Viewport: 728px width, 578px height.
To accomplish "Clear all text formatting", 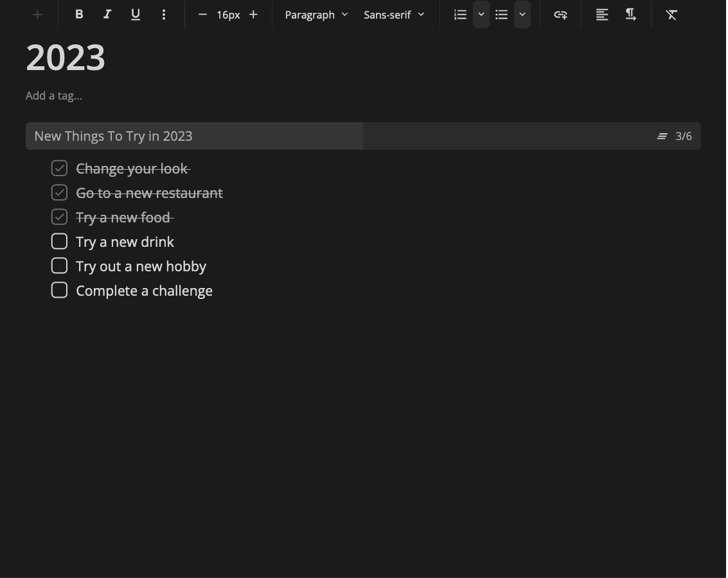I will pos(671,14).
